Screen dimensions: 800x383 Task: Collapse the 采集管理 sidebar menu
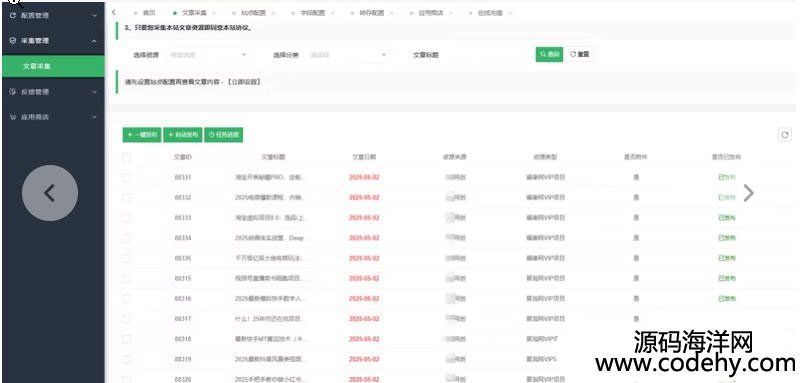point(53,41)
